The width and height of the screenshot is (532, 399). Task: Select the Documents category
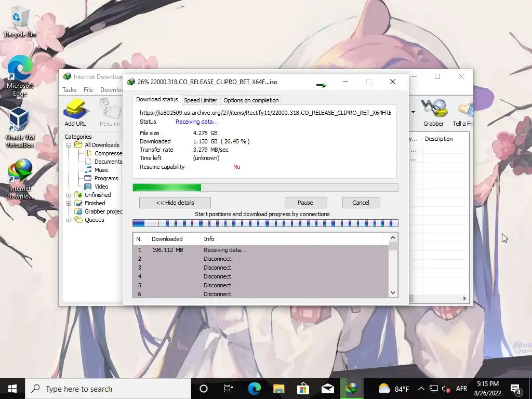pos(103,162)
